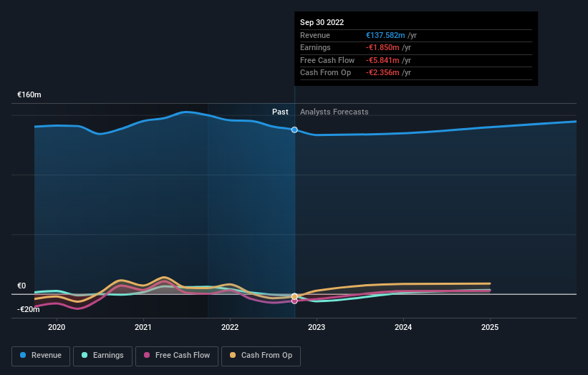The image size is (588, 375).
Task: Click the pink Free Cash Flow legend dot
Action: 147,355
